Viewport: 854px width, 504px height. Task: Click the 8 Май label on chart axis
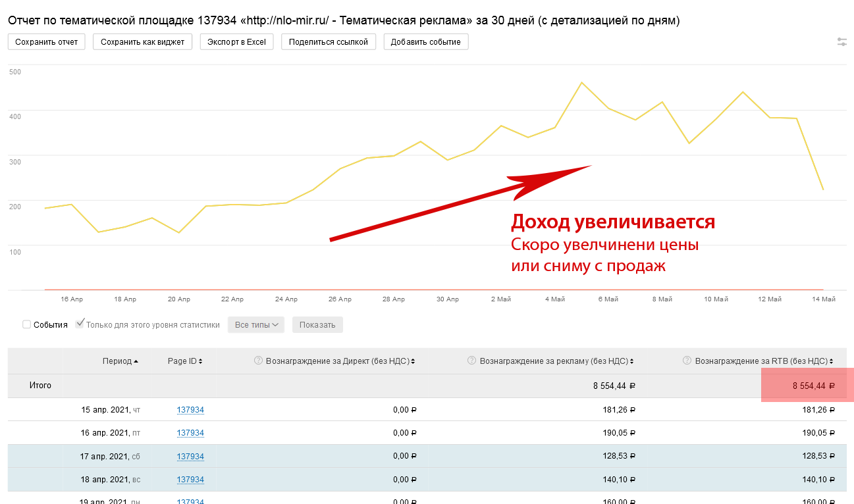click(x=662, y=299)
